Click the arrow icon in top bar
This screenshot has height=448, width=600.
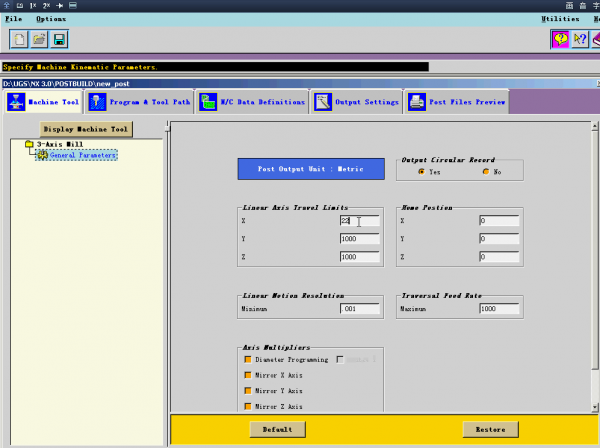(x=59, y=5)
